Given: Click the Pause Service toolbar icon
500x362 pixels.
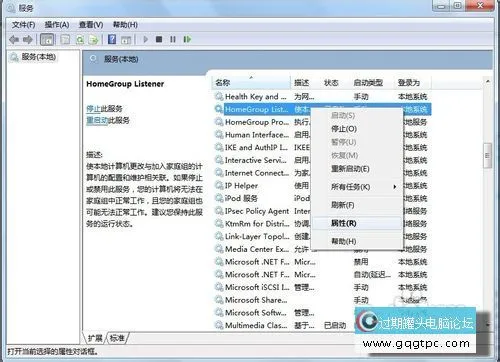Looking at the screenshot, I should coord(173,39).
